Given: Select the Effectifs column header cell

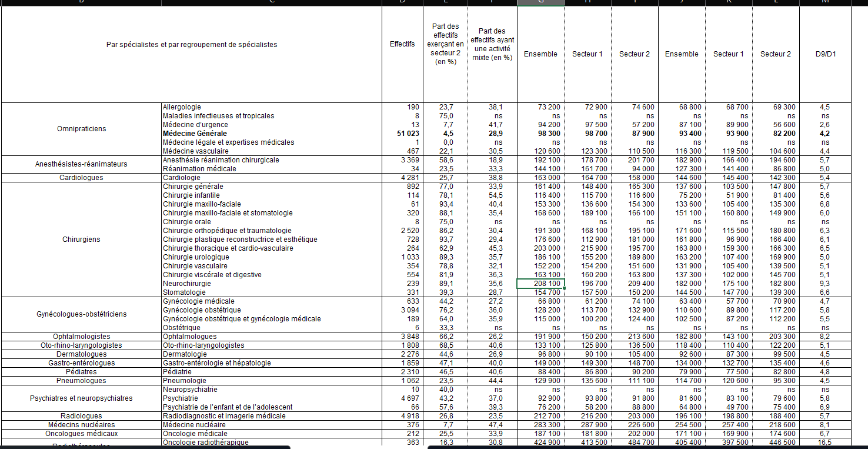Looking at the screenshot, I should (x=402, y=45).
